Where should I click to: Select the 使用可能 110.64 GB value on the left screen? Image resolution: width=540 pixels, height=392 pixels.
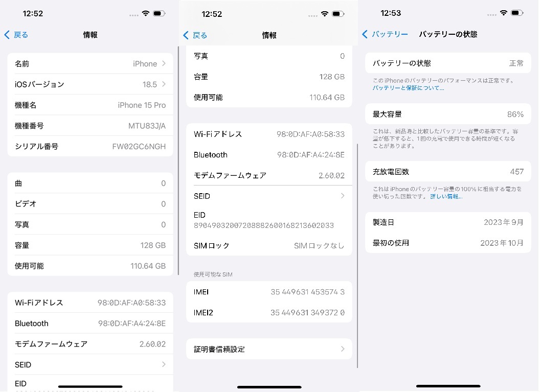click(148, 266)
